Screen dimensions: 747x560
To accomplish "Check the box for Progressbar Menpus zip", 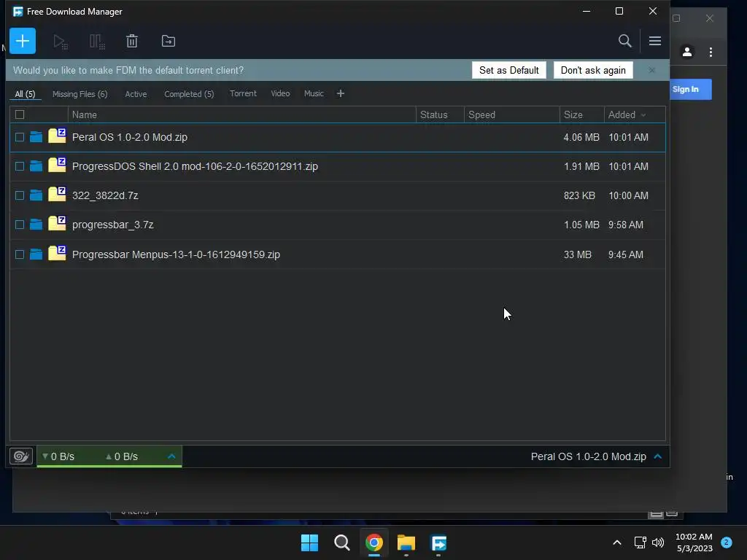I will [20, 254].
